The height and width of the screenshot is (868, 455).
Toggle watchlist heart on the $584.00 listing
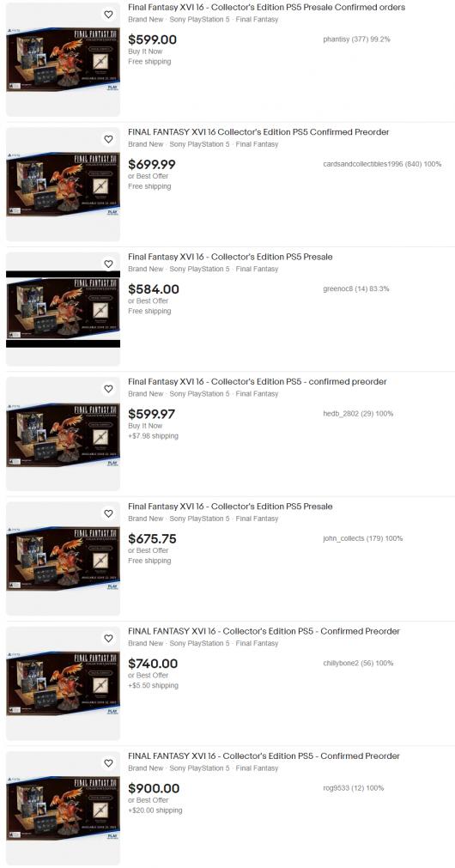tap(108, 264)
